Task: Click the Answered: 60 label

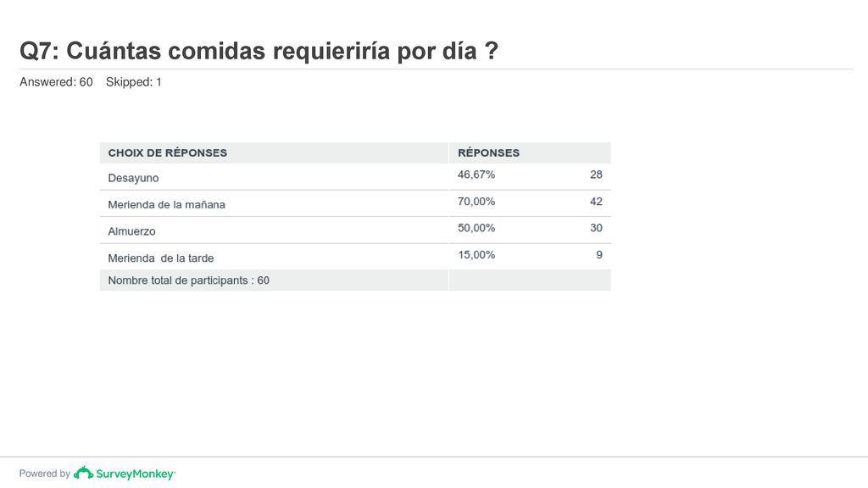Action: coord(56,82)
